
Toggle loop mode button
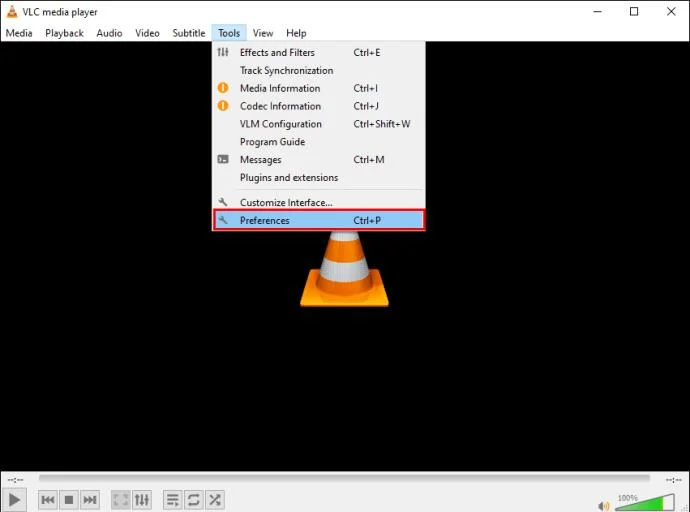(x=194, y=500)
